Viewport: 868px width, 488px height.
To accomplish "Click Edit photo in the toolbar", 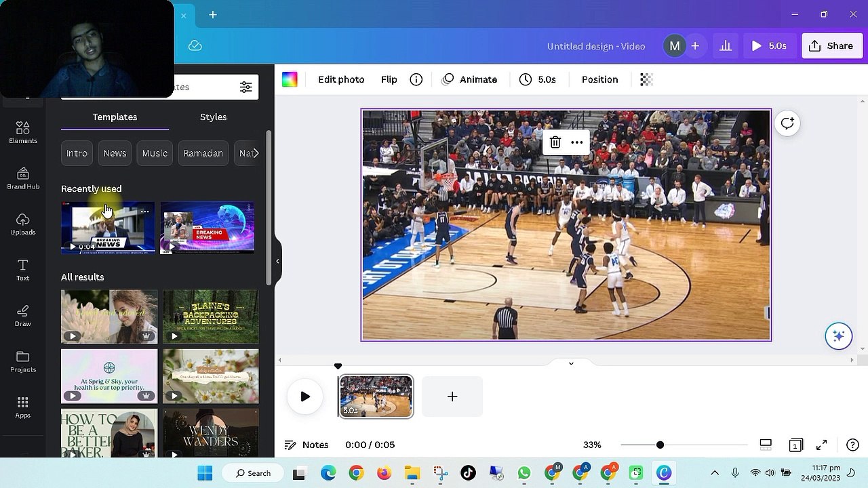I will (x=341, y=79).
